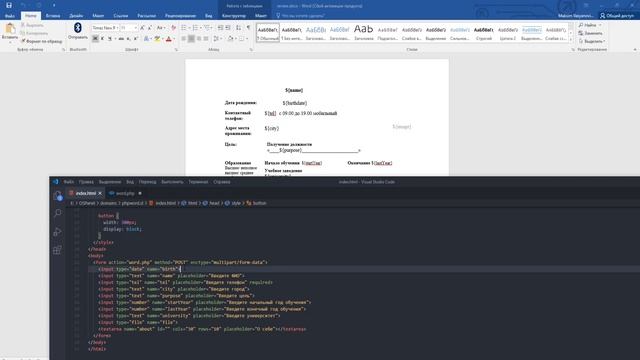This screenshot has width=640, height=360.
Task: Switch to the Рецензирование ribbon tab
Action: [180, 16]
